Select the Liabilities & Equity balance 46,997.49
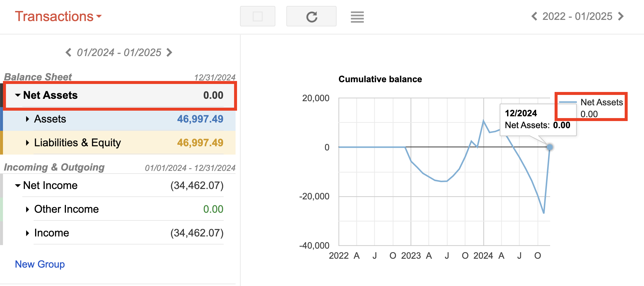Screen dimensions: 644x286 point(200,143)
